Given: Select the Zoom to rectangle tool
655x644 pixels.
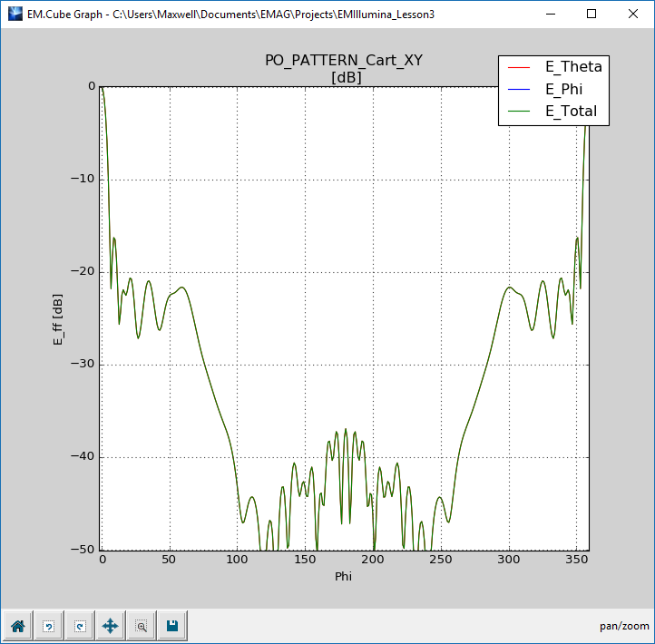Looking at the screenshot, I should coord(141,625).
